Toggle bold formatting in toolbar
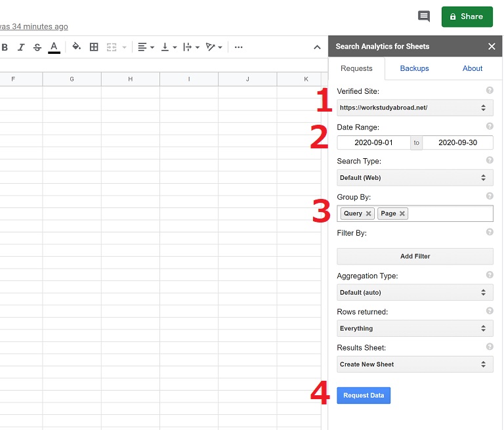Image resolution: width=504 pixels, height=430 pixels. pyautogui.click(x=5, y=47)
